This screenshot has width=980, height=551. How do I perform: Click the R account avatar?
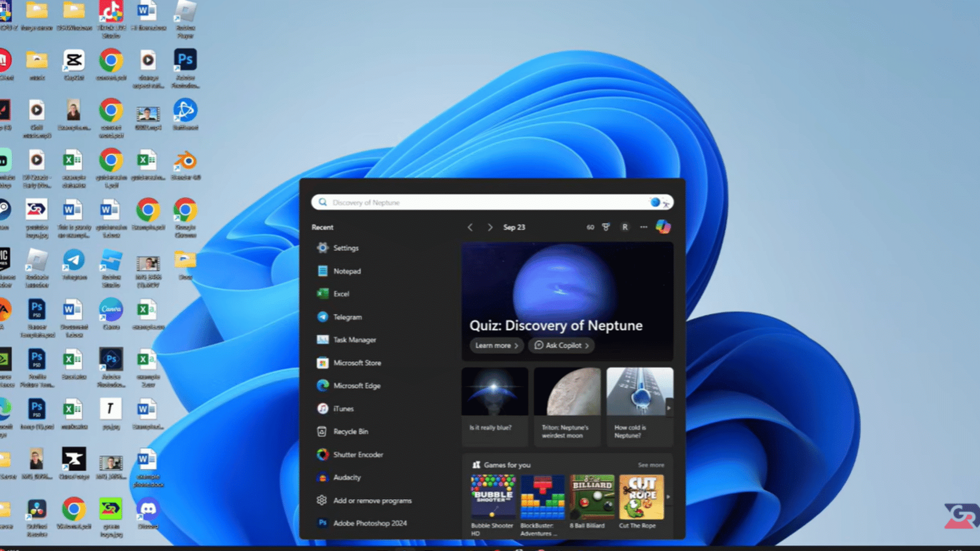click(x=625, y=227)
